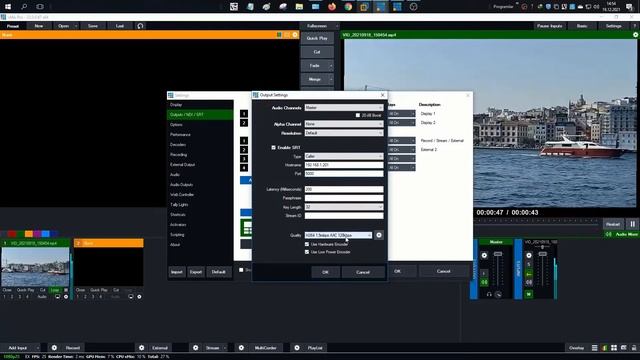
Task: Toggle M master-send button on video audio channel
Action: tap(529, 294)
